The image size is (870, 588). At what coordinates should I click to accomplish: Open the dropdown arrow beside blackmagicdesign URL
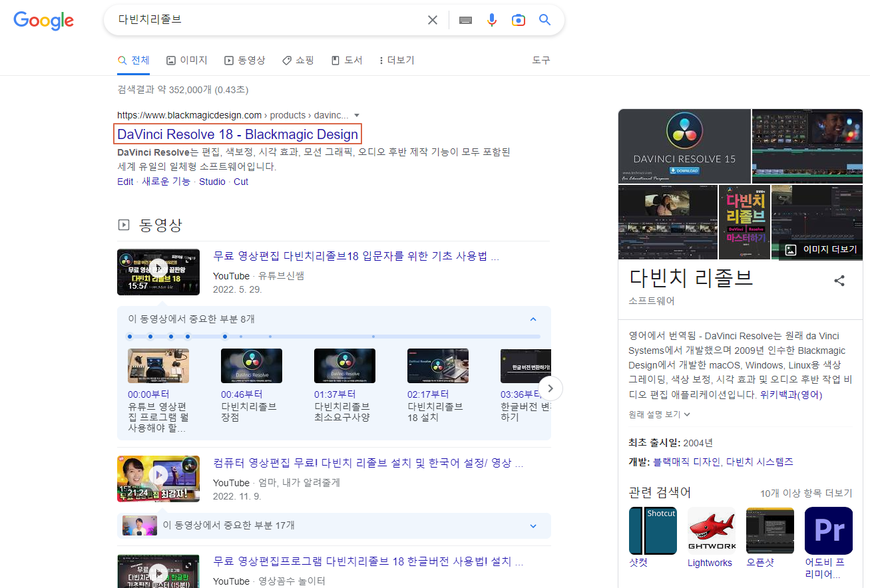click(x=357, y=115)
